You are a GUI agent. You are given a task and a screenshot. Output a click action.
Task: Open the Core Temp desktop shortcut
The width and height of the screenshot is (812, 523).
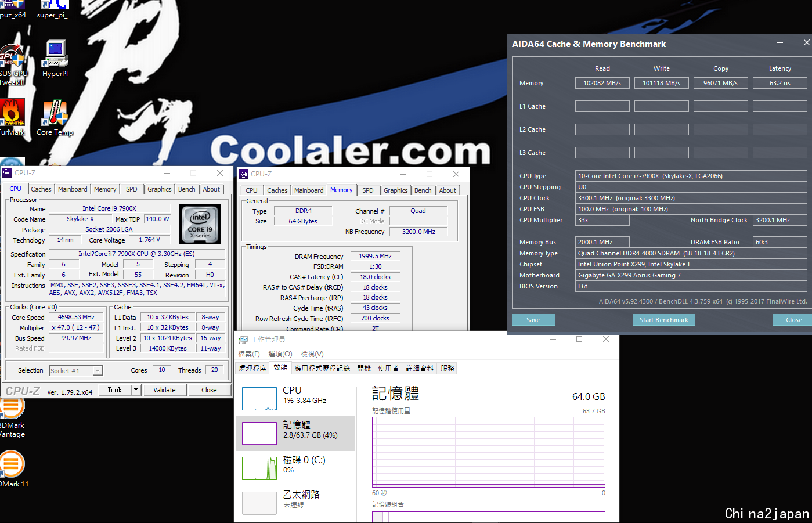(x=55, y=113)
